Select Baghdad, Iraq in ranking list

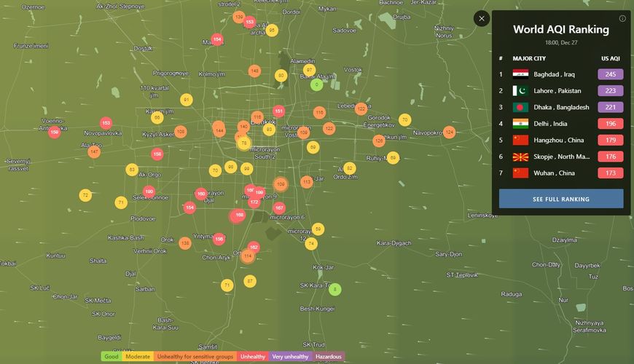pos(554,74)
